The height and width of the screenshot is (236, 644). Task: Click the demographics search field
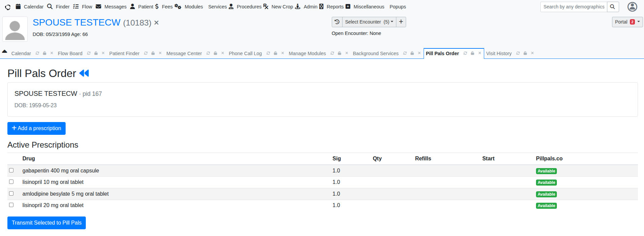point(574,7)
